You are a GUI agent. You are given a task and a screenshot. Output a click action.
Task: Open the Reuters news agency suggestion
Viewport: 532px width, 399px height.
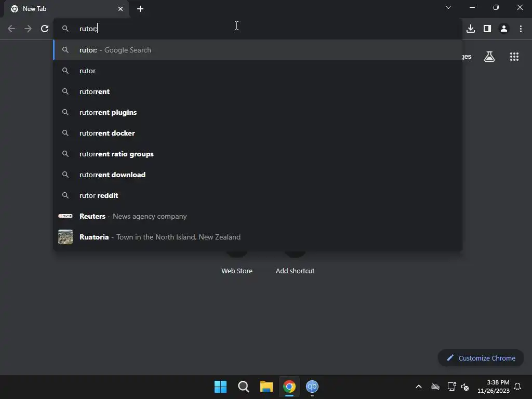tap(258, 216)
